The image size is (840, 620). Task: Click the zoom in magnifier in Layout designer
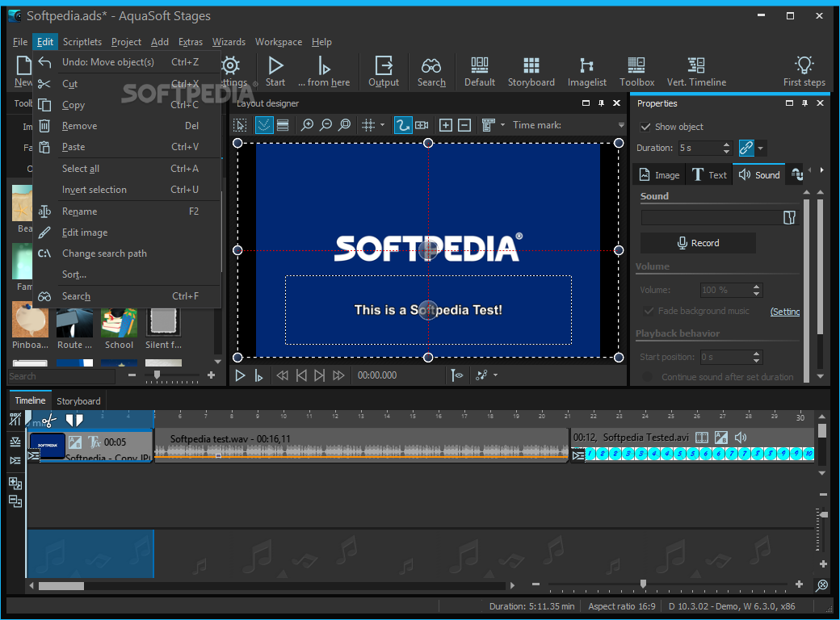307,125
